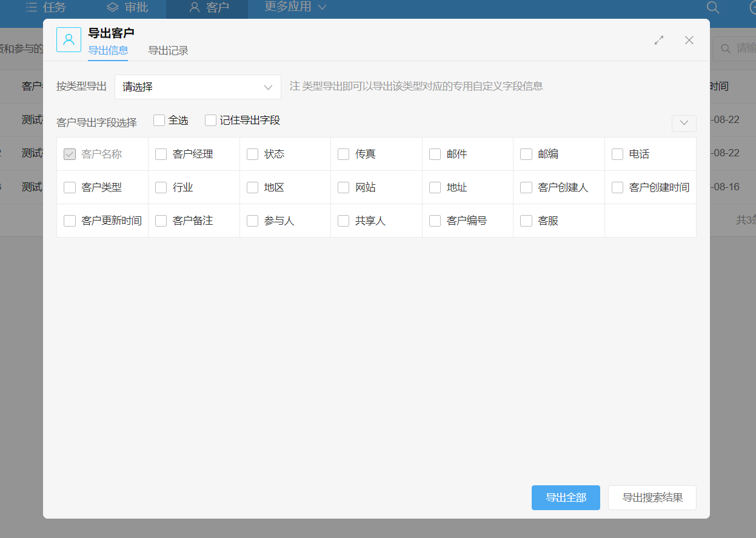This screenshot has height=538, width=756.
Task: Toggle the 记住导出字段 checkbox
Action: coord(211,121)
